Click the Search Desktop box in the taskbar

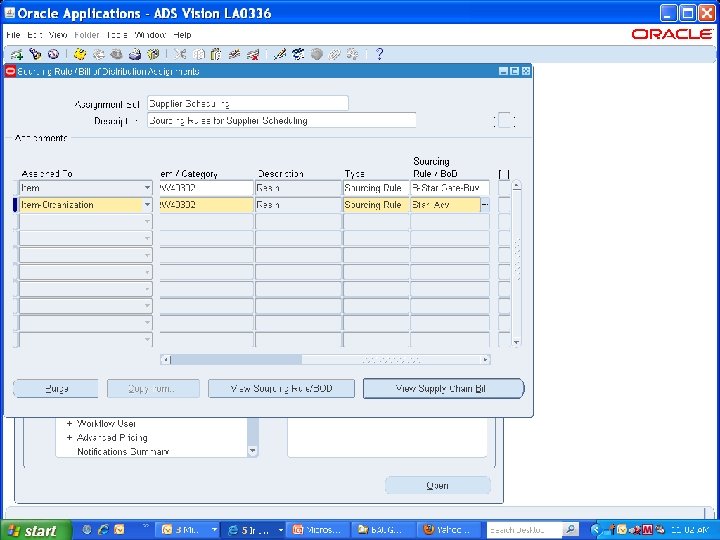point(523,530)
